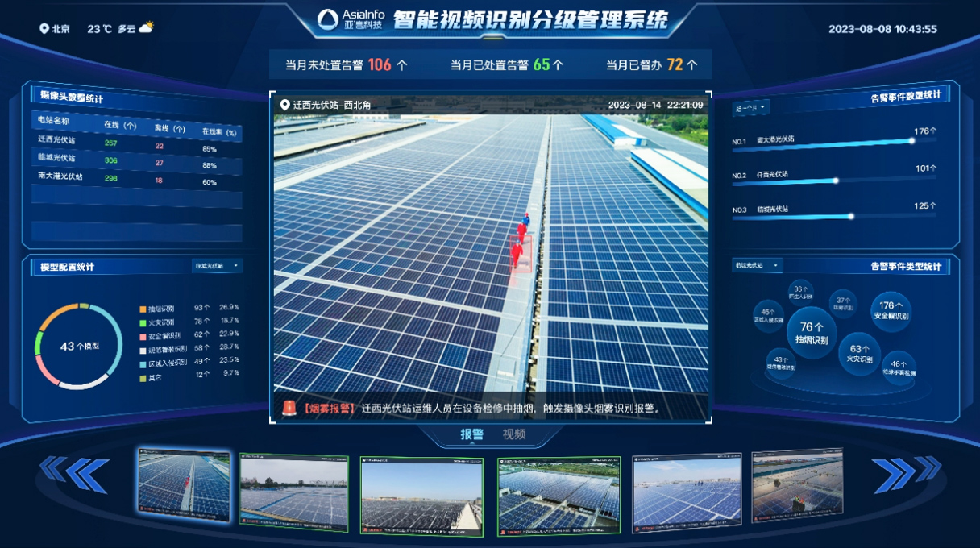The width and height of the screenshot is (980, 548).
Task: Click the red smoke alarm siren icon
Action: [x=289, y=408]
